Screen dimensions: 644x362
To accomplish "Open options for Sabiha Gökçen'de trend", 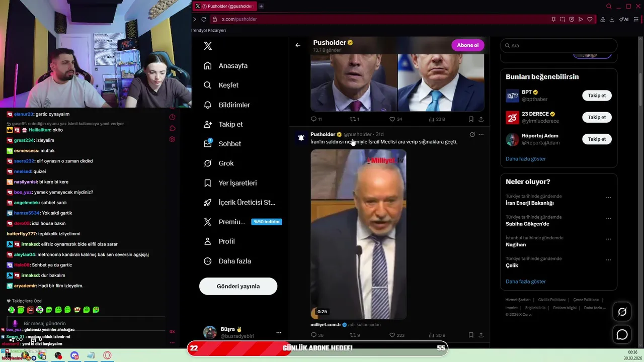I will point(608,218).
